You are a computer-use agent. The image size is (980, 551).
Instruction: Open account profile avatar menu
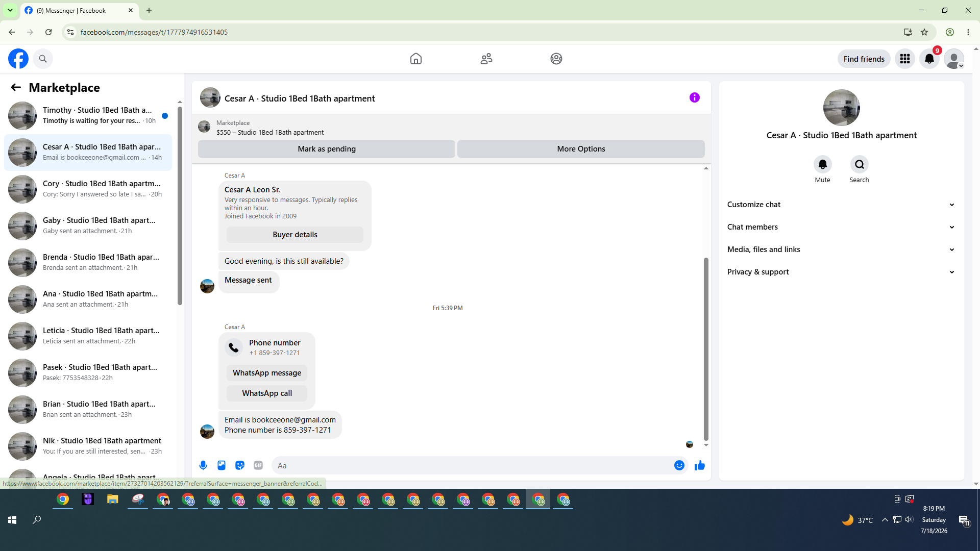coord(954,59)
